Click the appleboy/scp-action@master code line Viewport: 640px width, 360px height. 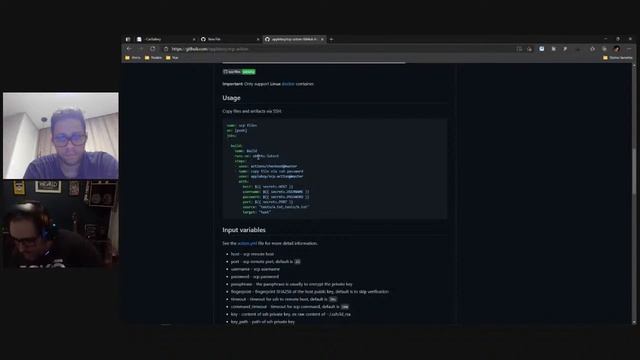point(271,176)
